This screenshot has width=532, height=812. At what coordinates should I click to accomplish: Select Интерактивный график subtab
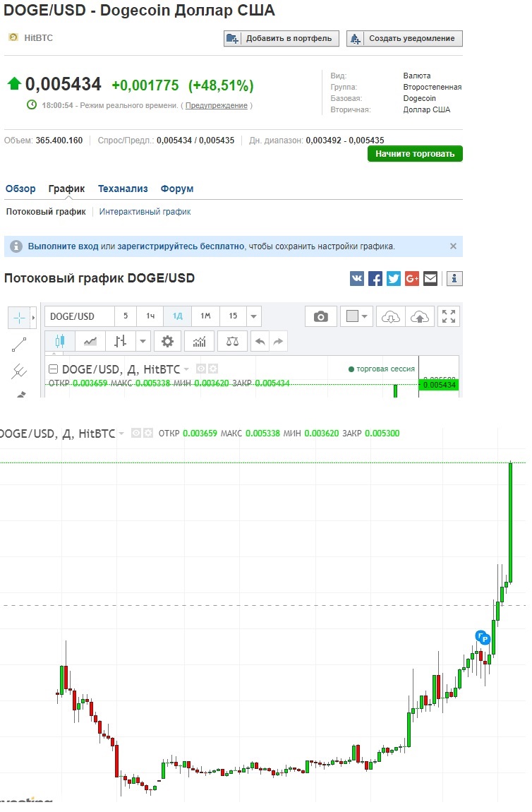pos(145,212)
